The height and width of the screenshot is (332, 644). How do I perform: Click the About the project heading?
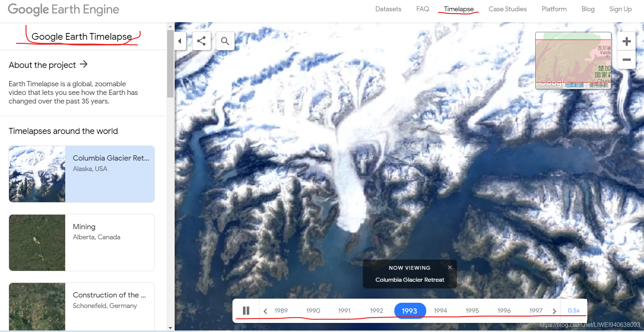click(42, 65)
